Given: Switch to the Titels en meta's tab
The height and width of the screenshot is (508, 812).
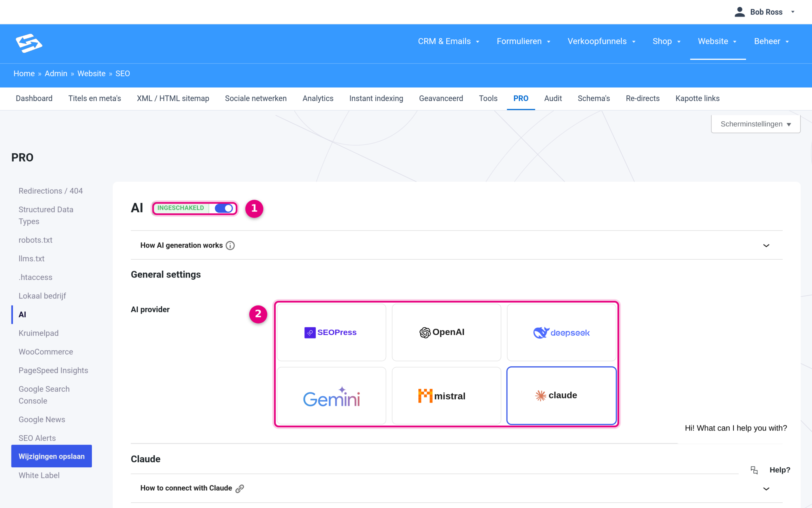Looking at the screenshot, I should pos(95,98).
